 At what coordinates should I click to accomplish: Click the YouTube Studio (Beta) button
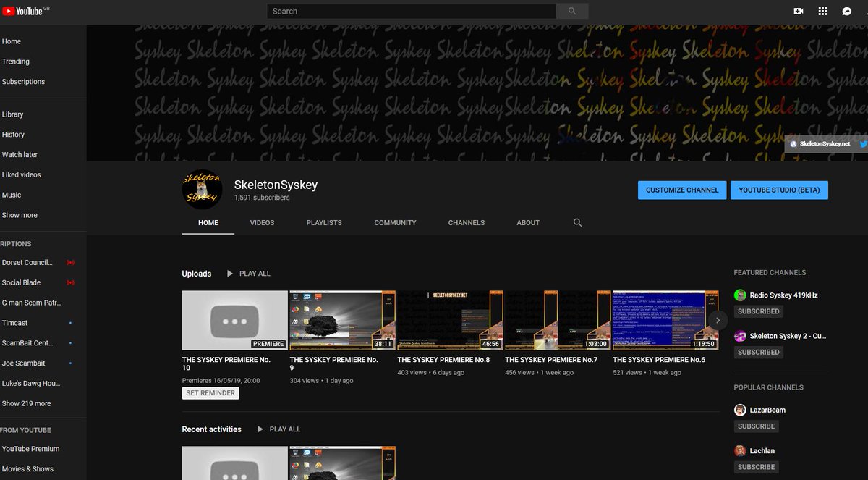click(x=779, y=190)
